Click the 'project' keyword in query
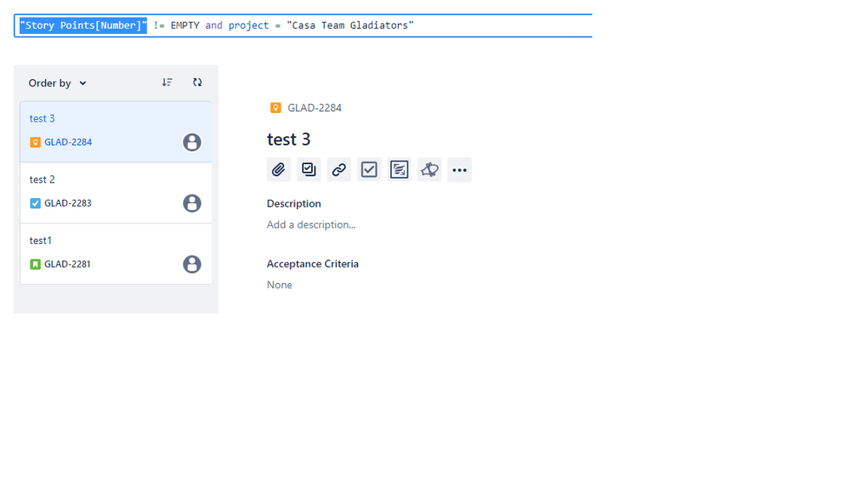The width and height of the screenshot is (868, 488). [248, 25]
